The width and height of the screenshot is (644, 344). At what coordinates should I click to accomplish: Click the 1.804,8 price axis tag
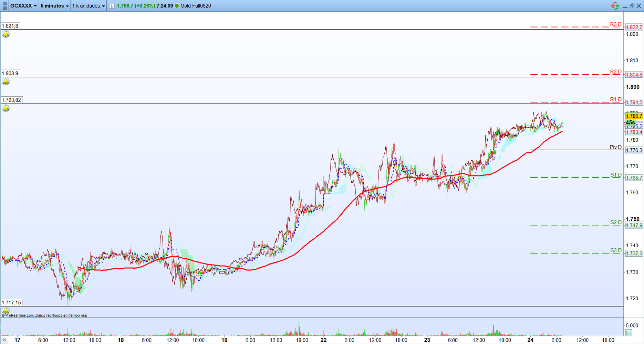click(634, 75)
